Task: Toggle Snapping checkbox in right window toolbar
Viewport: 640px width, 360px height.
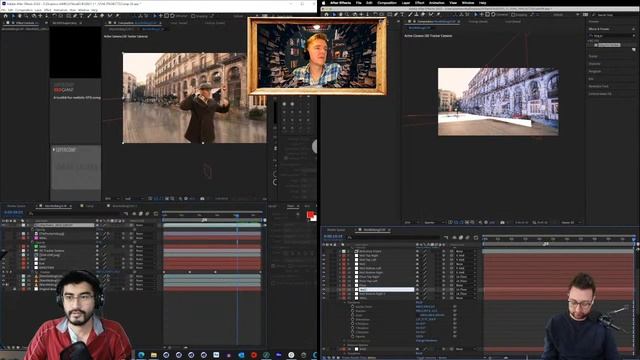Action: pos(513,15)
